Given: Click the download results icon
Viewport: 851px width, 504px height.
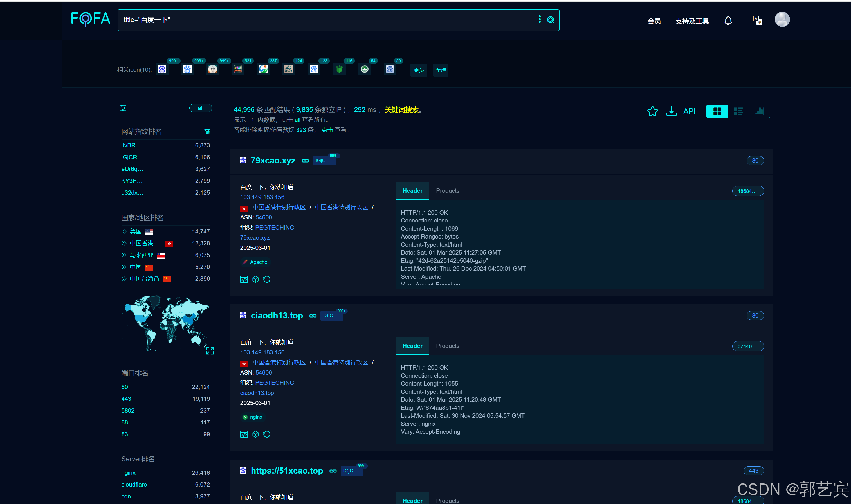Looking at the screenshot, I should click(x=671, y=111).
